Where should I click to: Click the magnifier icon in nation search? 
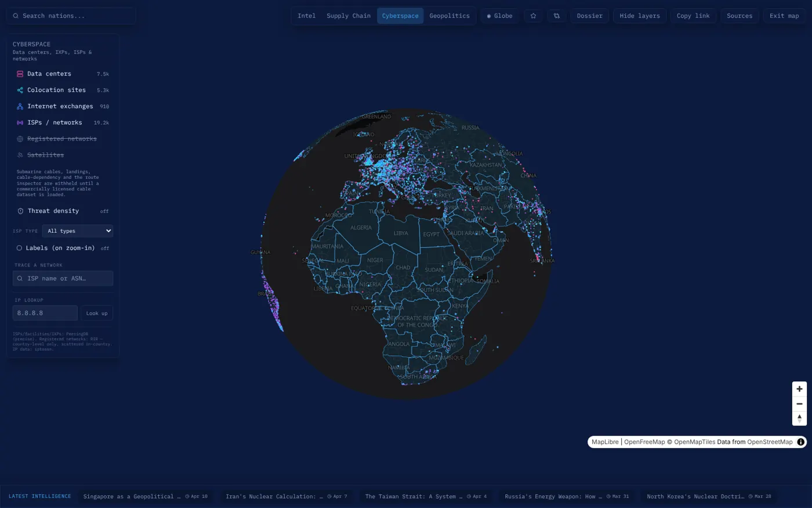16,16
